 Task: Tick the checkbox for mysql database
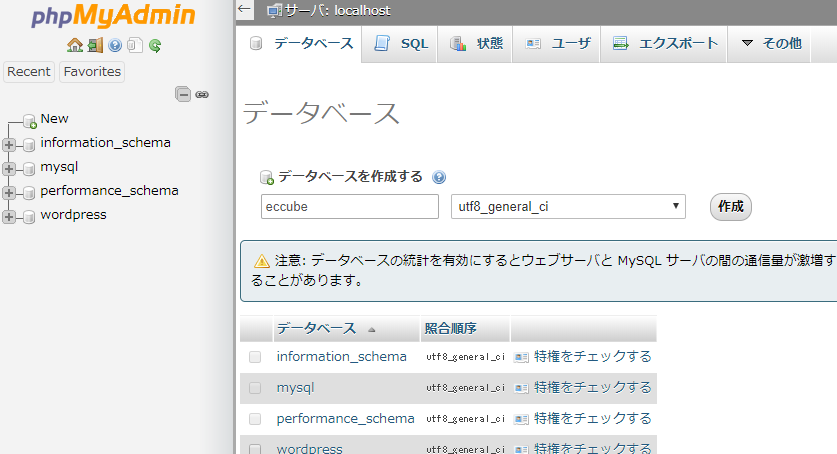pyautogui.click(x=255, y=388)
